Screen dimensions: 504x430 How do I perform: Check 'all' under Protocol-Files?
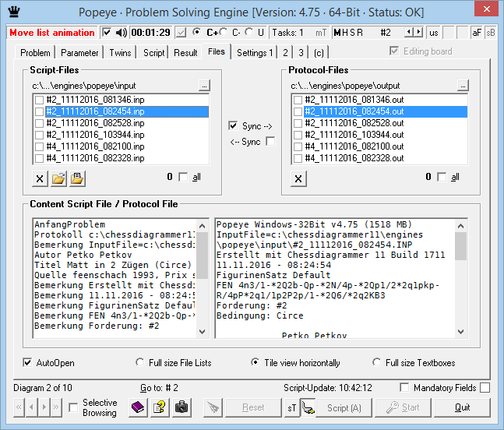click(x=442, y=177)
